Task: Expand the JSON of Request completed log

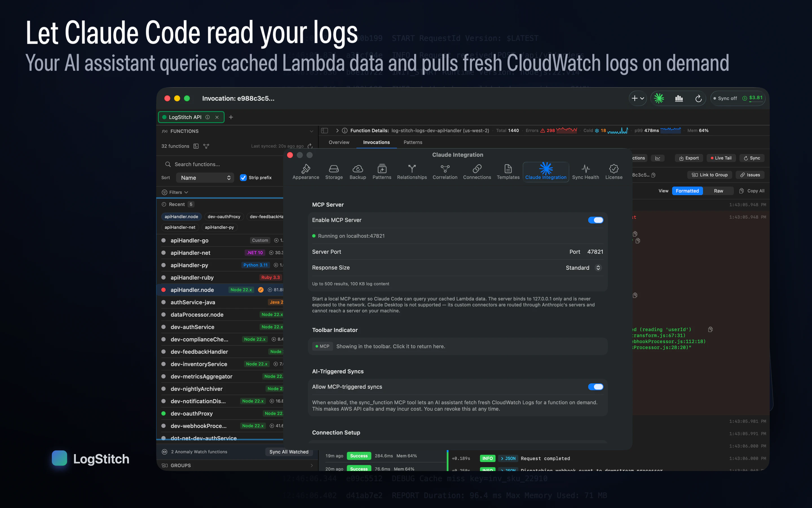Action: [x=508, y=458]
